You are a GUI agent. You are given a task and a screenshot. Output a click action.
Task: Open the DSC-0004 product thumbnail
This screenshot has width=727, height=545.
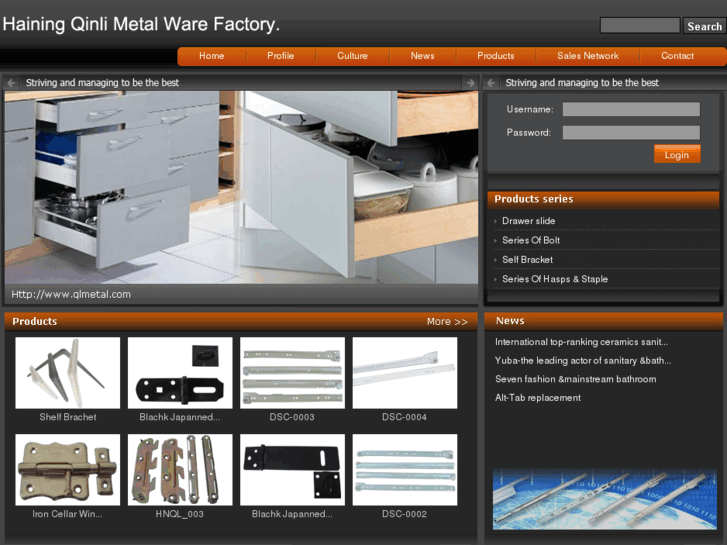coord(404,373)
